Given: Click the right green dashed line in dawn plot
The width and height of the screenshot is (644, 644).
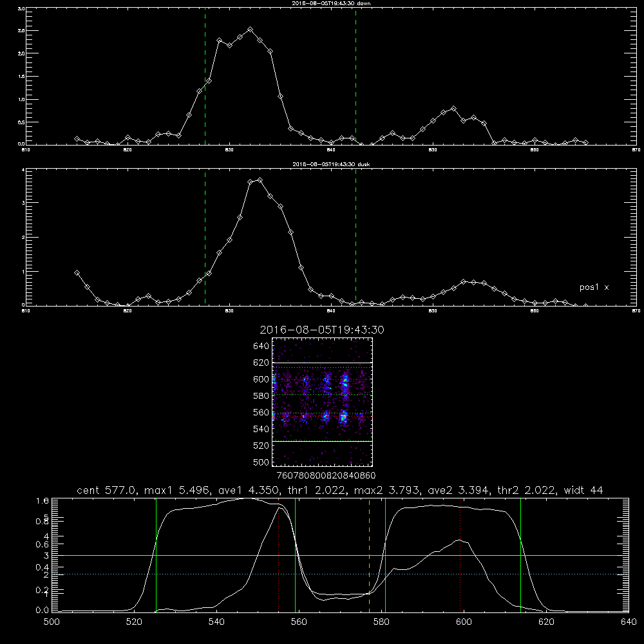Looking at the screenshot, I should tap(355, 77).
